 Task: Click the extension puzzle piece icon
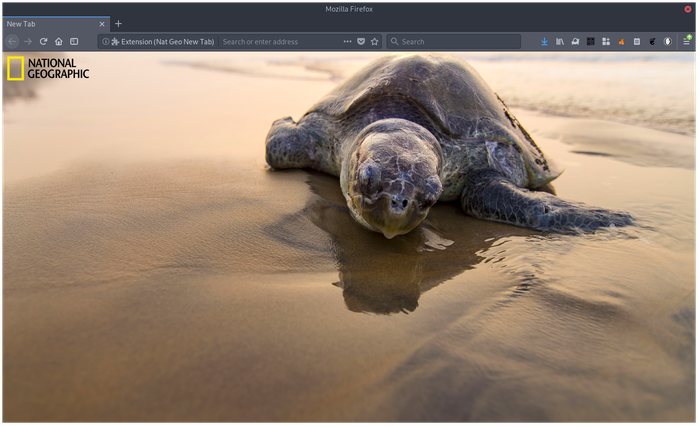pos(115,42)
